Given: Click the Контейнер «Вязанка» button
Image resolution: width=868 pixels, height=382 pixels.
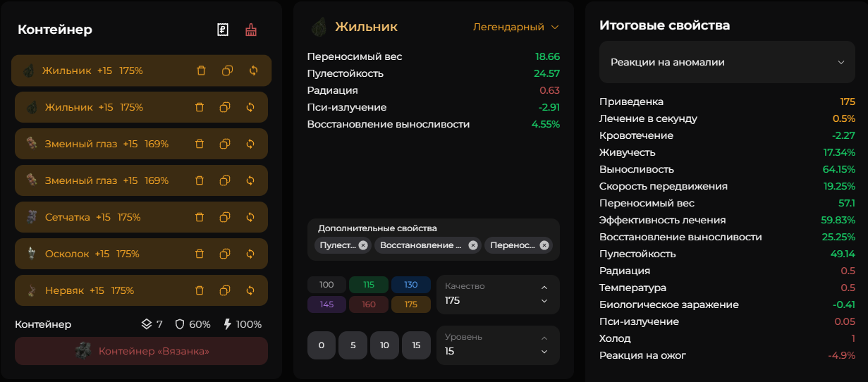Looking at the screenshot, I should click(x=141, y=350).
